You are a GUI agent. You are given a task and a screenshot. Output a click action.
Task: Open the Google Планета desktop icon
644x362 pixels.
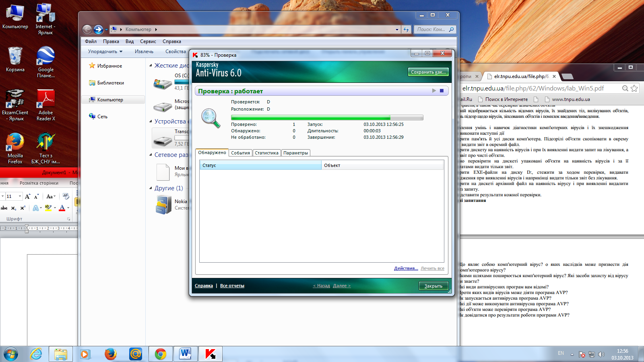(x=46, y=62)
